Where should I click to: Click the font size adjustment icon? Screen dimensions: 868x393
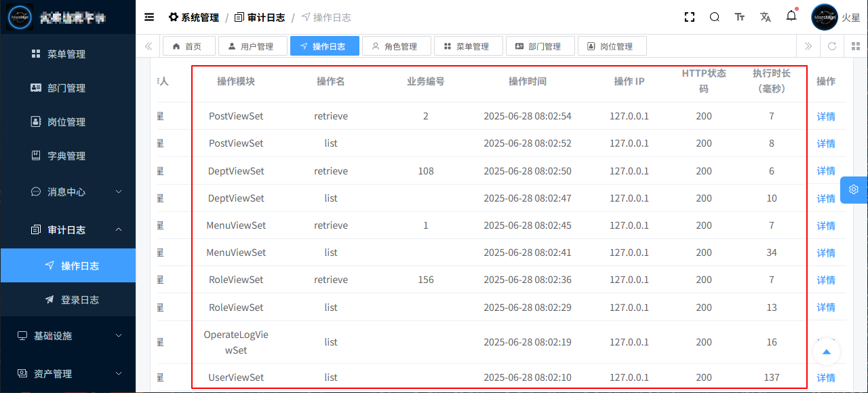click(x=740, y=18)
